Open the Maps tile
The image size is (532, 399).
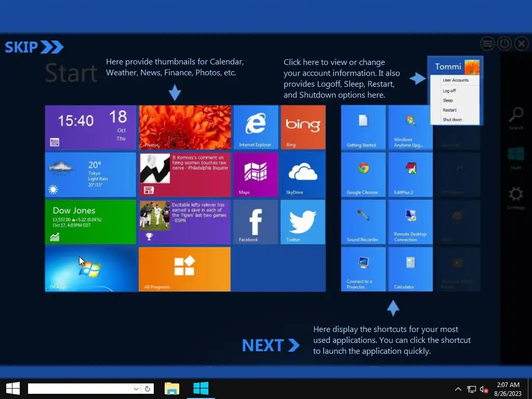[x=256, y=175]
